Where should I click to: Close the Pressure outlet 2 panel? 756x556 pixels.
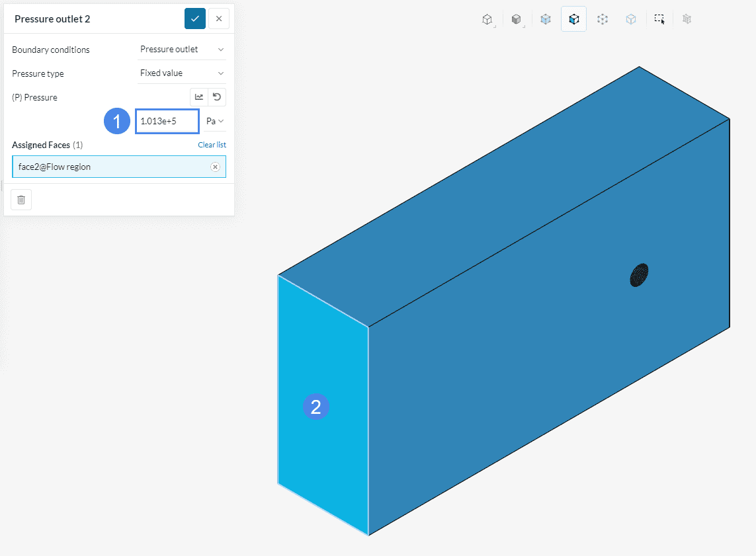point(219,19)
